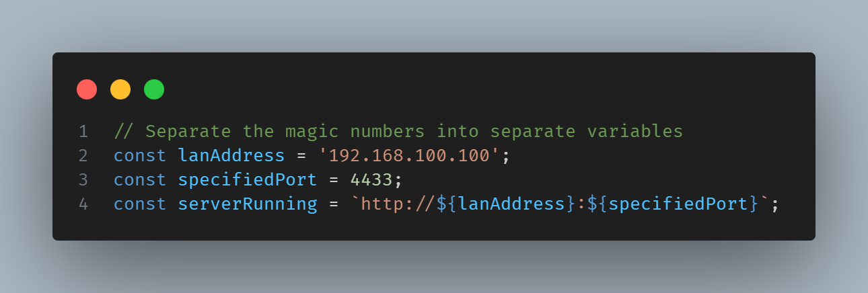Image resolution: width=868 pixels, height=293 pixels.
Task: Place cursor in the magic numbers comment
Action: (398, 131)
